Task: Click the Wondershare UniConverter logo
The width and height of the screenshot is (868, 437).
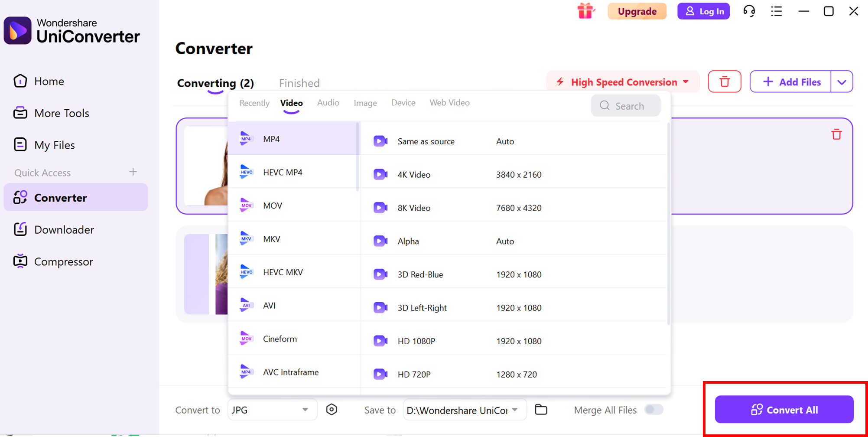Action: (x=72, y=30)
